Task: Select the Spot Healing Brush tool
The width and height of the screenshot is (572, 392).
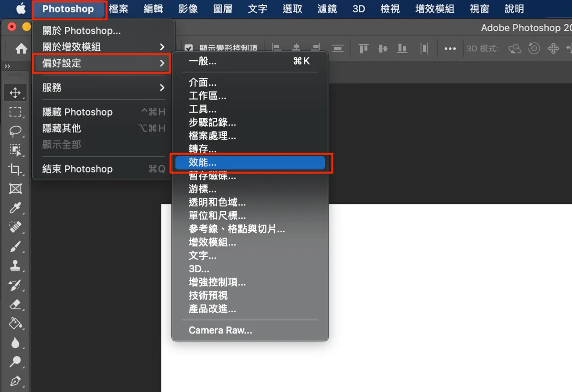Action: click(x=16, y=227)
